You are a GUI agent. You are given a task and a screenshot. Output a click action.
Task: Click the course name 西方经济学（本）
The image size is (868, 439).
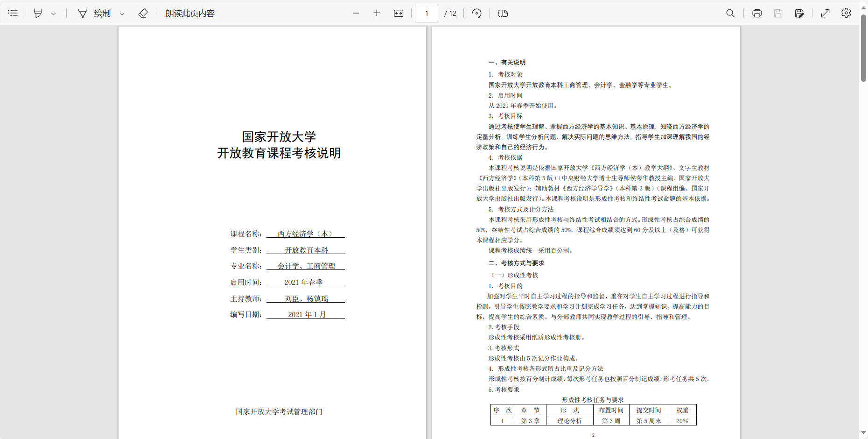coord(305,234)
